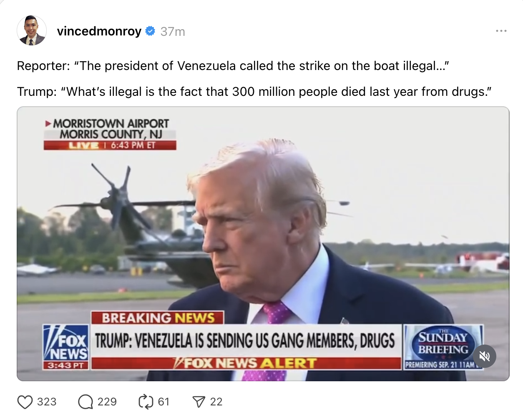Click the Morristown Airport caption in video
Viewport: 523px width, 420px height.
(110, 134)
